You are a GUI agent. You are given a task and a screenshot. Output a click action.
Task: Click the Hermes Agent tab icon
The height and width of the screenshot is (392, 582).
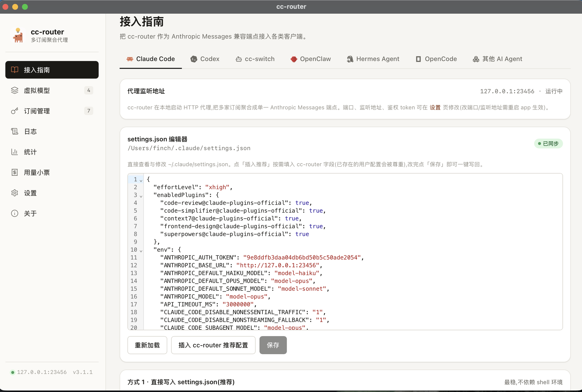click(350, 59)
